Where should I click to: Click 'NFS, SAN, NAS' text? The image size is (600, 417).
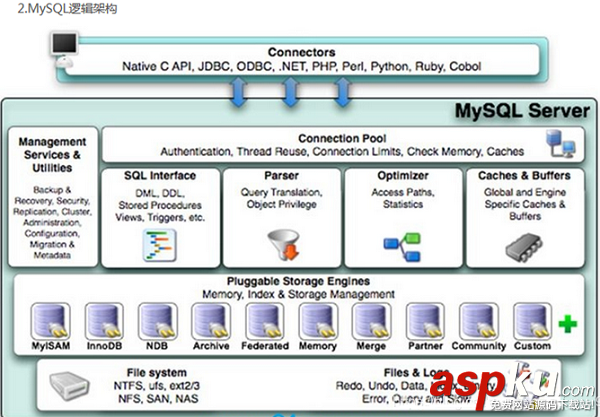point(158,399)
